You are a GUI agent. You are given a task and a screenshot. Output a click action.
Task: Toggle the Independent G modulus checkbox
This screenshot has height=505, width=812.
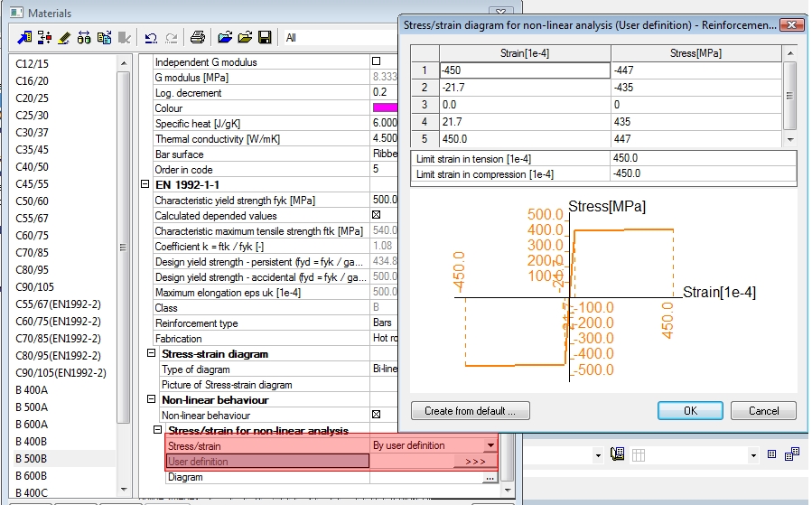[377, 61]
